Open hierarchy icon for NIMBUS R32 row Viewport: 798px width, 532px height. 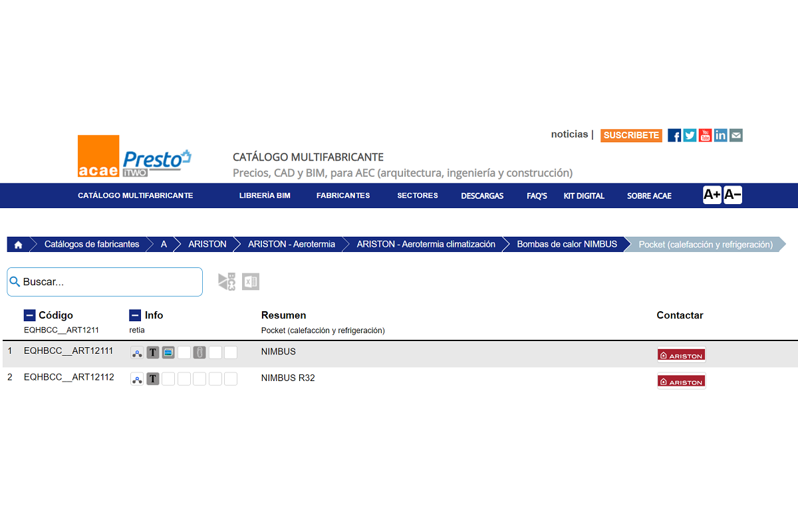click(137, 379)
